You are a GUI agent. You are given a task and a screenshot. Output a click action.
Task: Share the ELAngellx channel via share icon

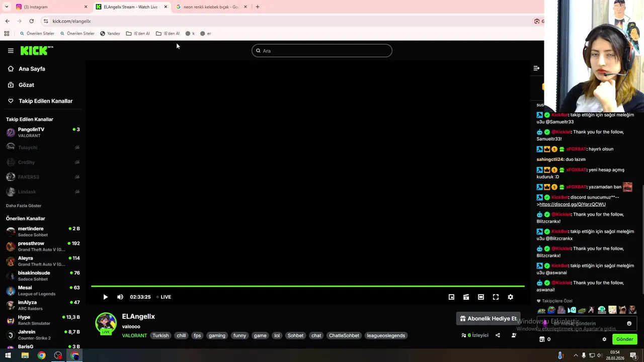pyautogui.click(x=498, y=335)
